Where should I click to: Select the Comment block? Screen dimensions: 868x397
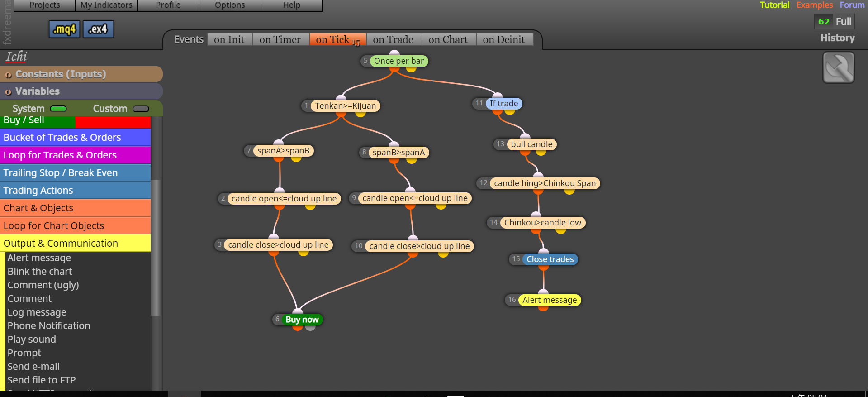point(29,299)
